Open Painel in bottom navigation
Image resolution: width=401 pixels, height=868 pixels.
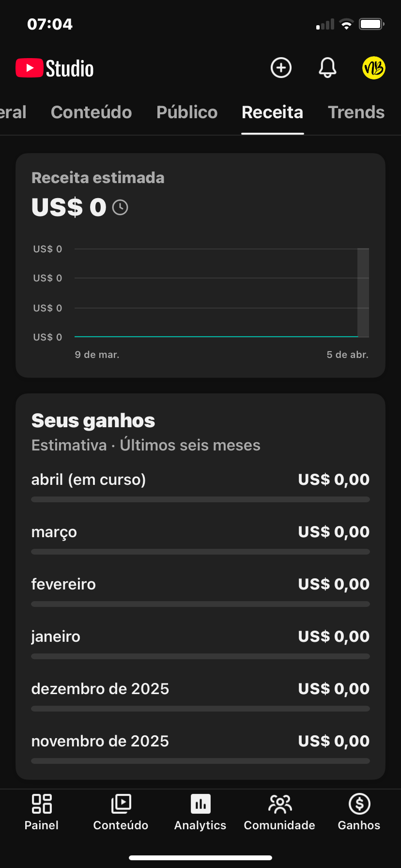coord(42,812)
